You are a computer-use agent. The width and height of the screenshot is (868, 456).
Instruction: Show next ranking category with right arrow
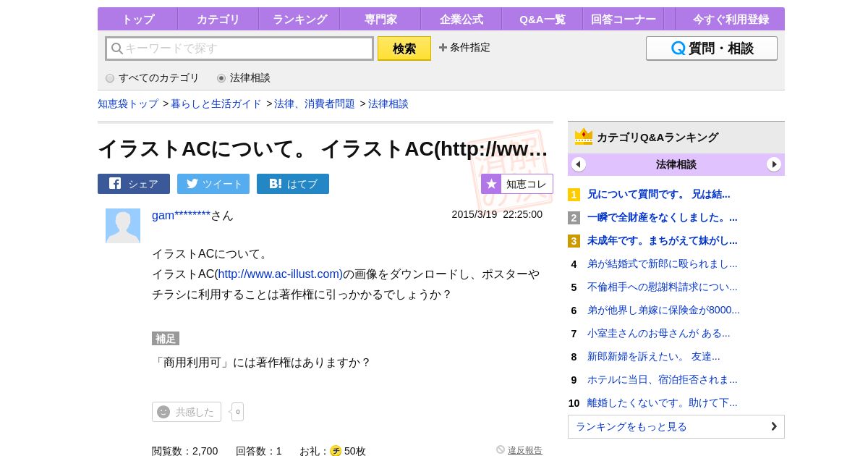[x=774, y=164]
